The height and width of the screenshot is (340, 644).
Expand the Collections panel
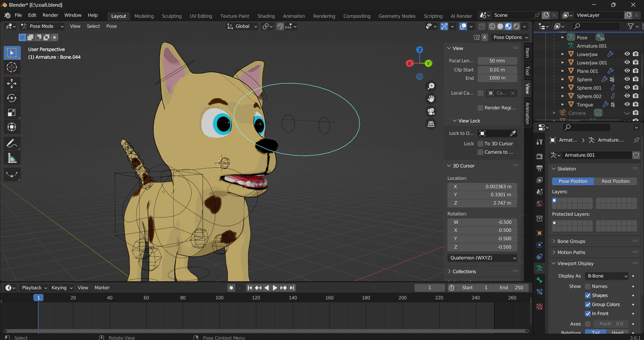[x=464, y=272]
